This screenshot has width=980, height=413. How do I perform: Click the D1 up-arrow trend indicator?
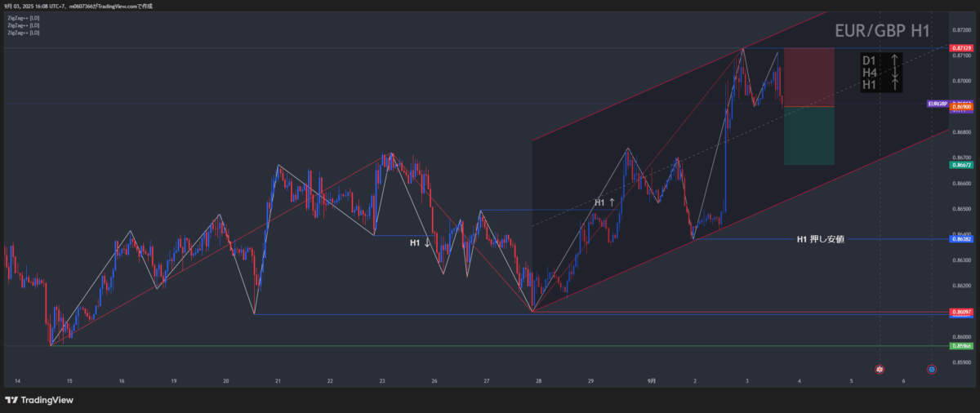(895, 60)
